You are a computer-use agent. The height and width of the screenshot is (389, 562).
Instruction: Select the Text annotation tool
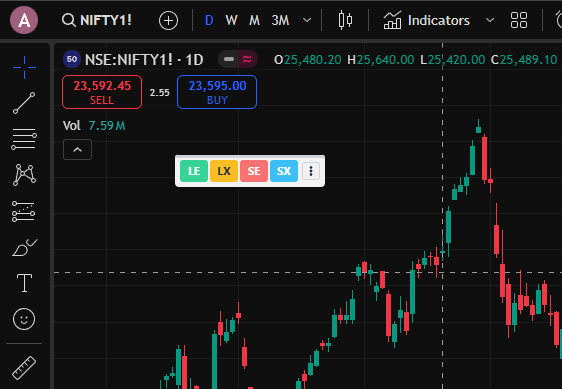point(24,283)
